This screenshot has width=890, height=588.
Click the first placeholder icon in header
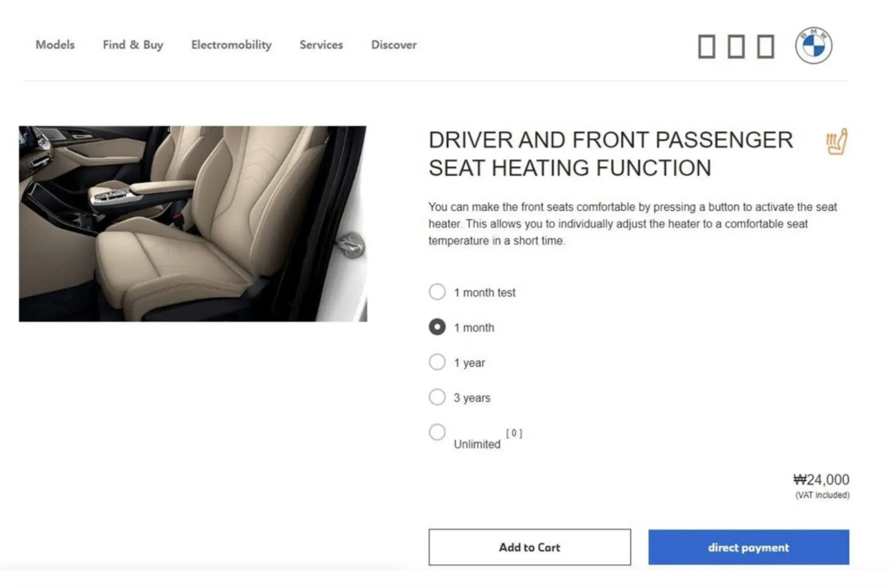pyautogui.click(x=707, y=46)
